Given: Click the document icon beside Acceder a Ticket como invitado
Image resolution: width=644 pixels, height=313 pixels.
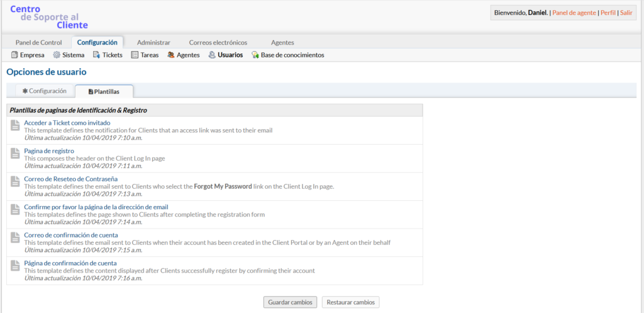Looking at the screenshot, I should 16,126.
